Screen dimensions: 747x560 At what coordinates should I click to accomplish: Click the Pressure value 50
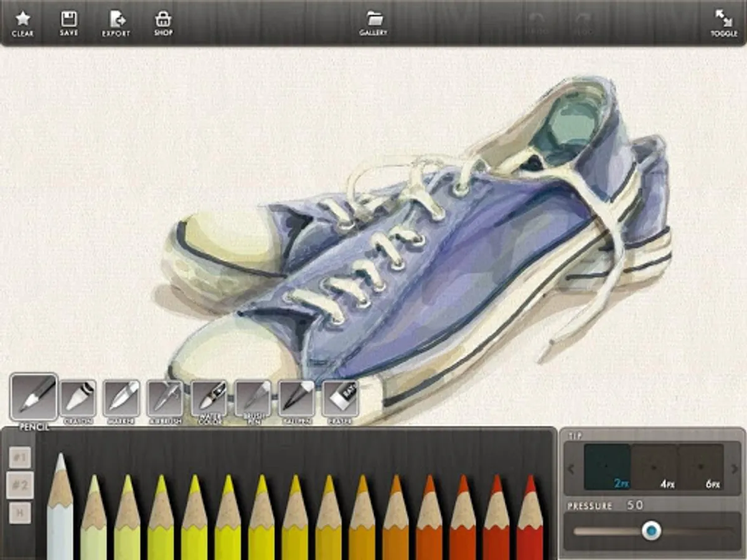tap(636, 505)
